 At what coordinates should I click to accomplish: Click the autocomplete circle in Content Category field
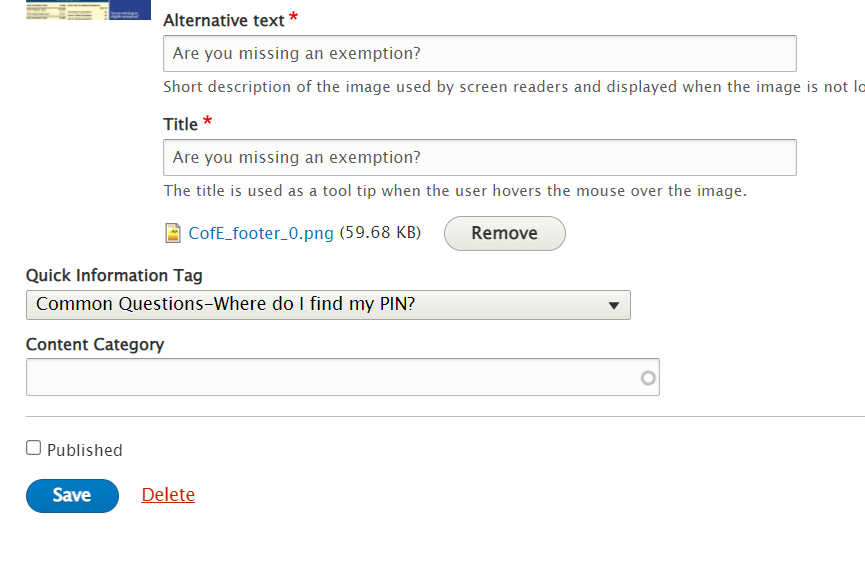coord(648,378)
